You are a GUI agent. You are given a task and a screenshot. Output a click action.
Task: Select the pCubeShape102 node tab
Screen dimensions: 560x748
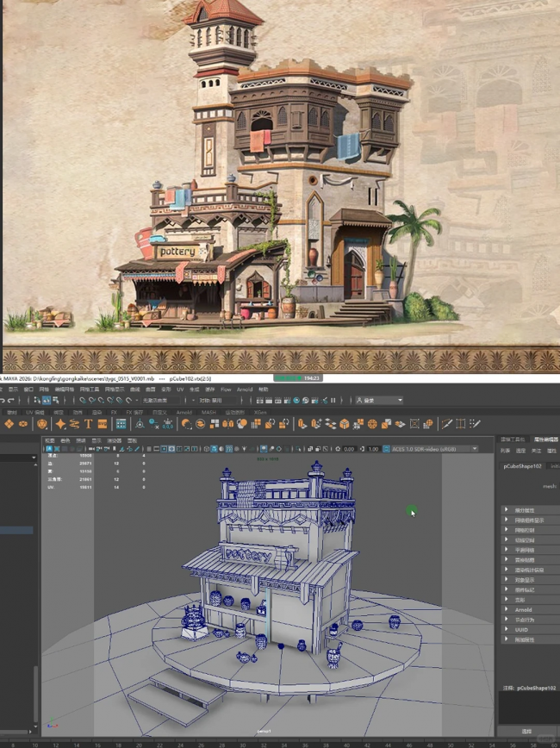click(524, 466)
